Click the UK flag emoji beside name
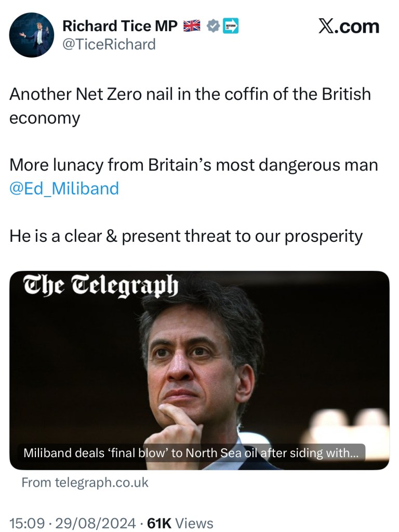Viewport: 399px width, 532px height. point(193,25)
